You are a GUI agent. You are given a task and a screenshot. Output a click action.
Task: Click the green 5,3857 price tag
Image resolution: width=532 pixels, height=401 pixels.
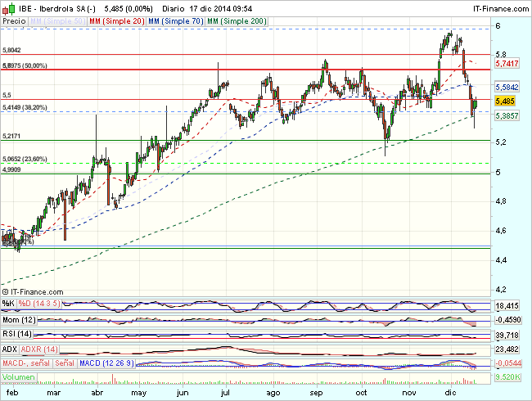tap(507, 115)
